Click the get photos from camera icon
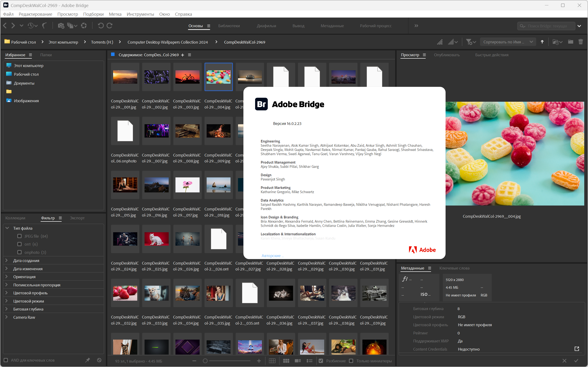 tap(61, 26)
